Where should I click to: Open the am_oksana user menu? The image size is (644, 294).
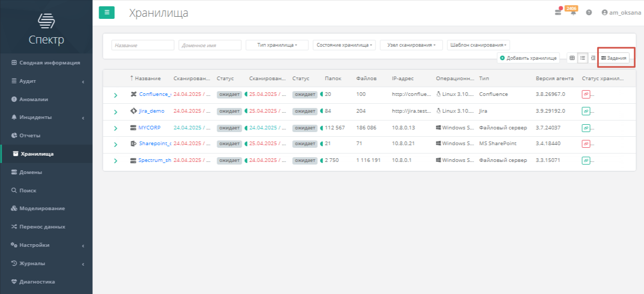coord(621,12)
